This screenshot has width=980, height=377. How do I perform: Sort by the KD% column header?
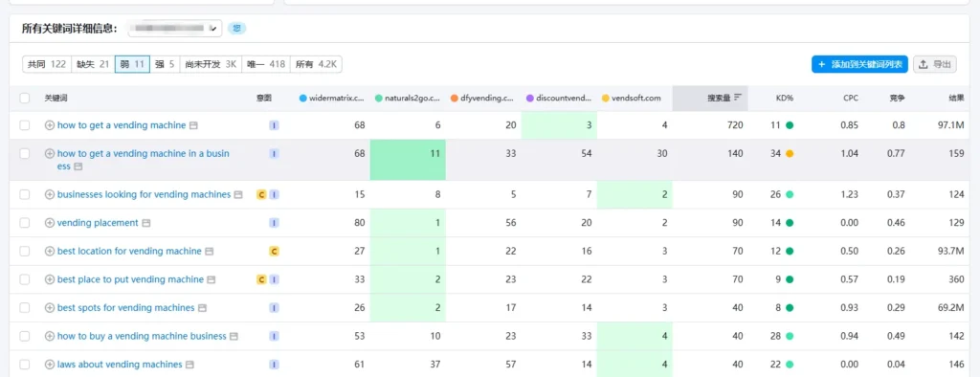coord(785,99)
